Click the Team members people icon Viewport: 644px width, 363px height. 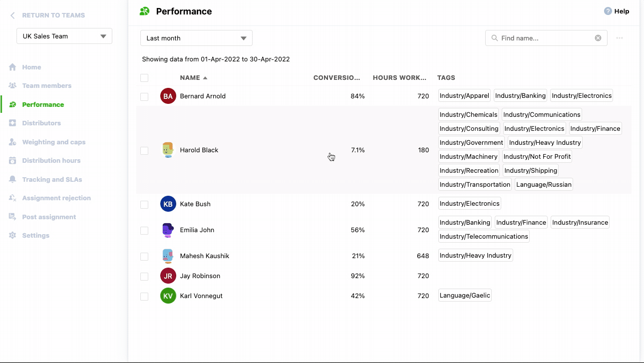click(12, 86)
